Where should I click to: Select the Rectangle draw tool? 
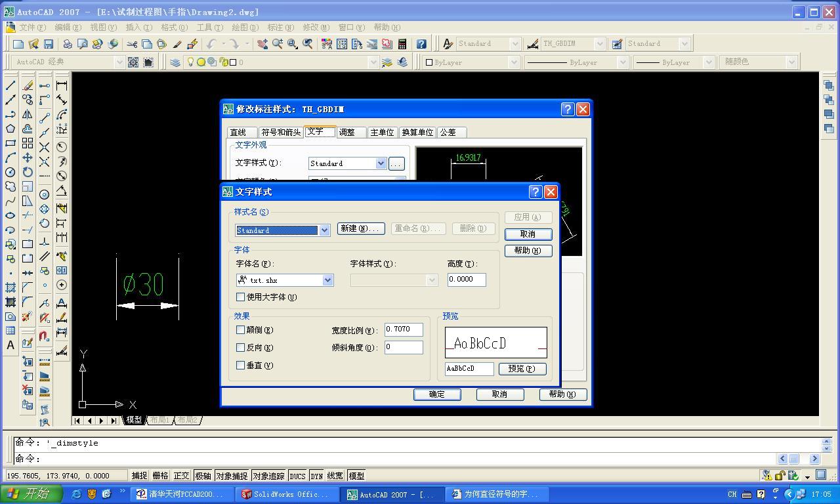click(x=10, y=143)
